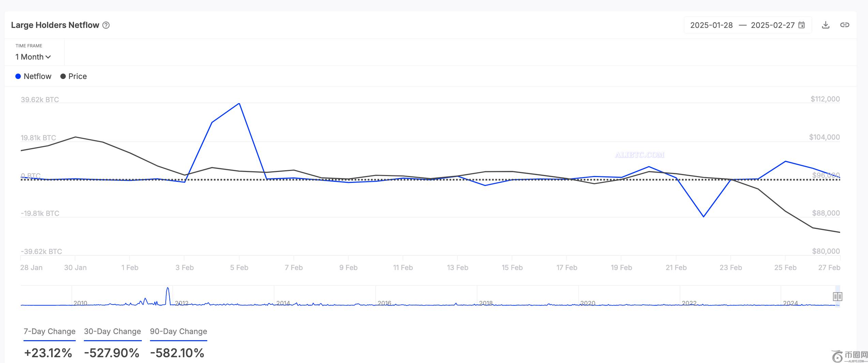Image resolution: width=868 pixels, height=363 pixels.
Task: Click the help icon beside Large Holders Netflow
Action: point(106,25)
